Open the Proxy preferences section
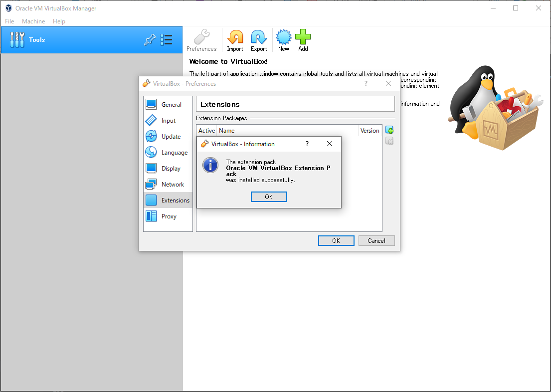The height and width of the screenshot is (392, 551). (x=168, y=216)
